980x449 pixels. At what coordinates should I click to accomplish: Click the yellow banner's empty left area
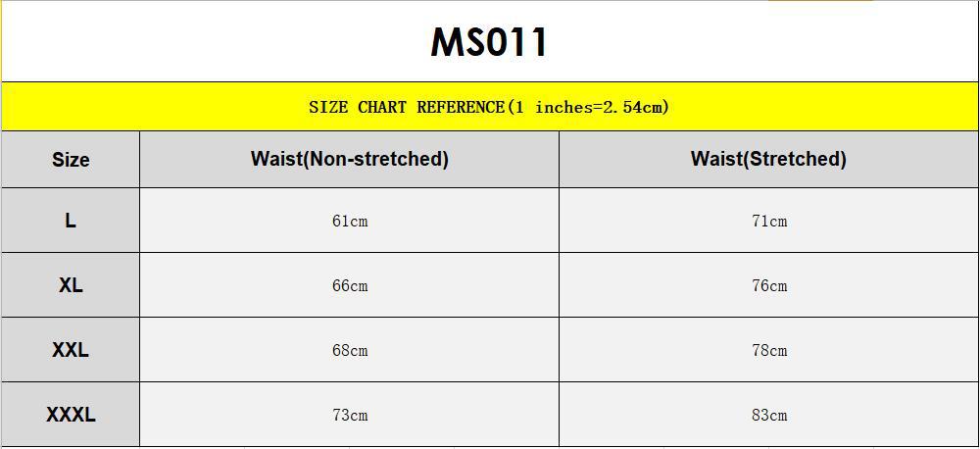tap(147, 107)
